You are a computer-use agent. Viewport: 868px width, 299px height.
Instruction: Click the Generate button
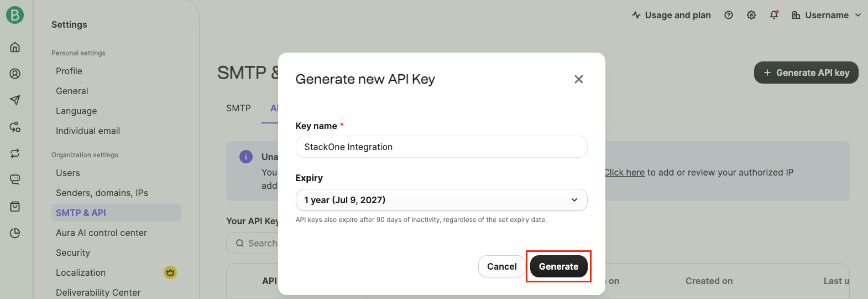coord(558,266)
